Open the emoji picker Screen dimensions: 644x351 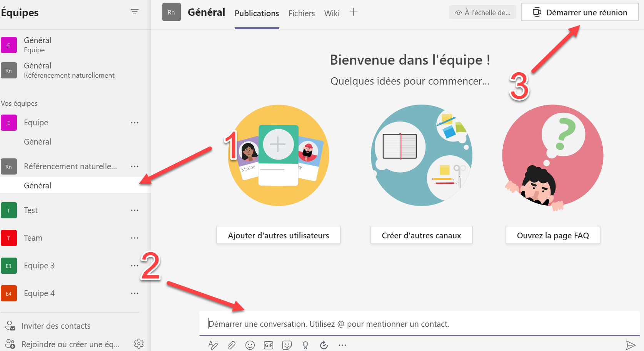(x=250, y=345)
